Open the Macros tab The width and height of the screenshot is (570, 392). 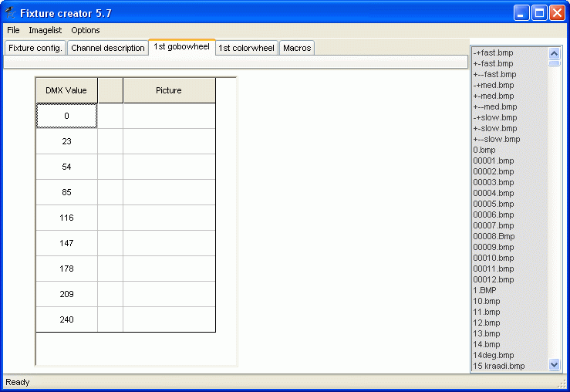click(x=297, y=48)
